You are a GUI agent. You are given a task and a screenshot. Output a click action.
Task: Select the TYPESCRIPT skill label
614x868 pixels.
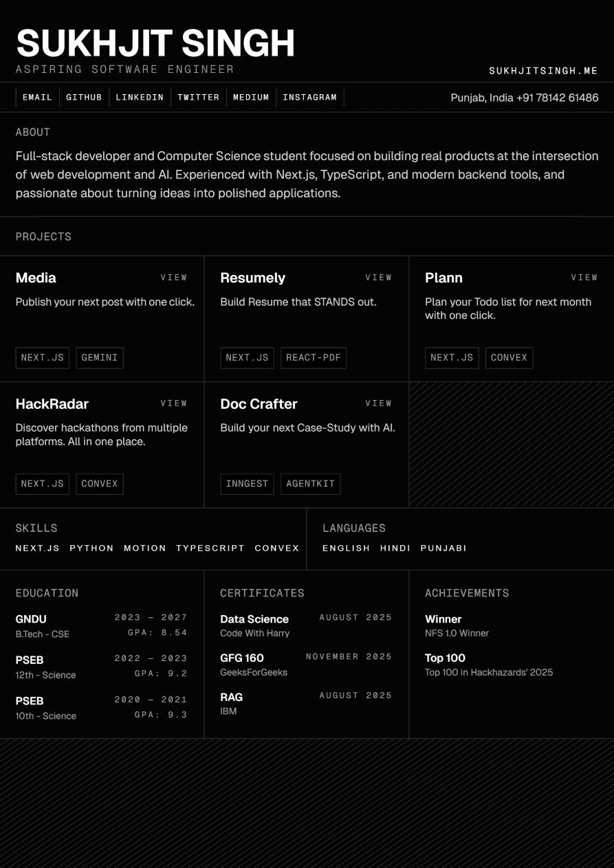(210, 548)
